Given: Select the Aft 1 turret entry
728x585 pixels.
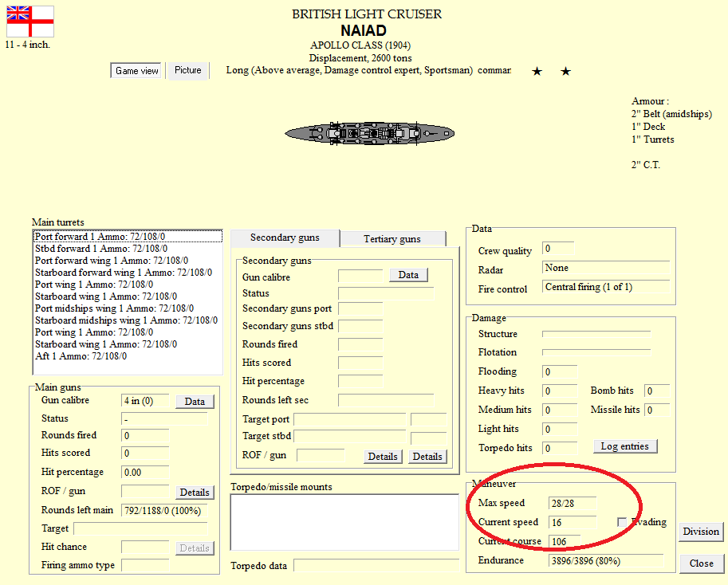Looking at the screenshot, I should [81, 356].
